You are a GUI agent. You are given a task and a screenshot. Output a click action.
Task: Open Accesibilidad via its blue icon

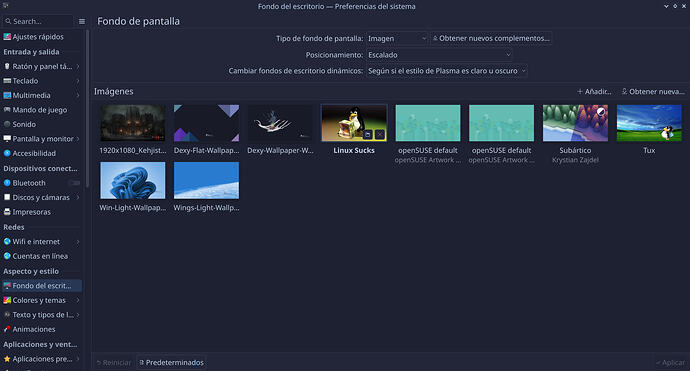pyautogui.click(x=7, y=154)
